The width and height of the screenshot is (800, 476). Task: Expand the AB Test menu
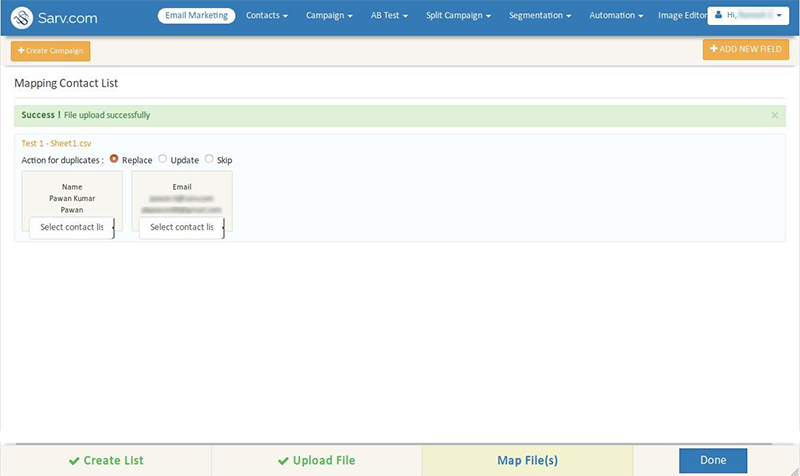coord(389,15)
